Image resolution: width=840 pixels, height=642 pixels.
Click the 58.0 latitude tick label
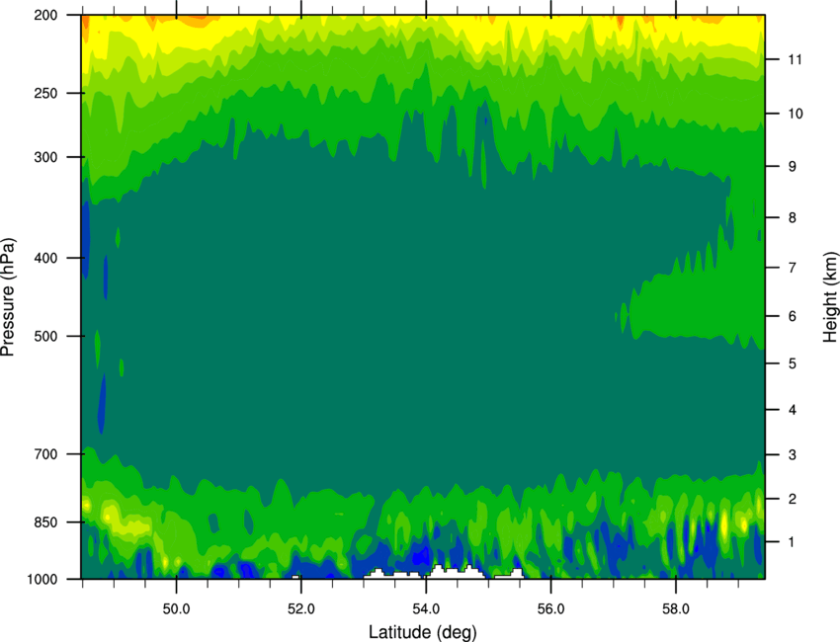(676, 609)
